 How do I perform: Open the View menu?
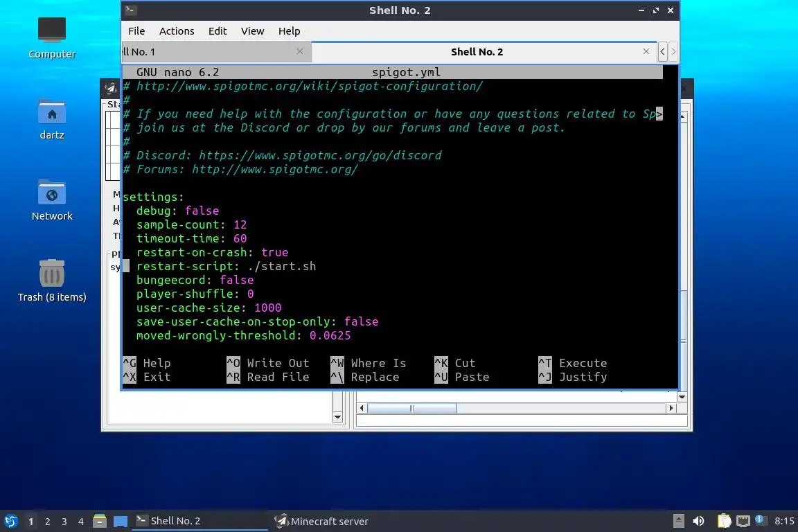click(252, 31)
